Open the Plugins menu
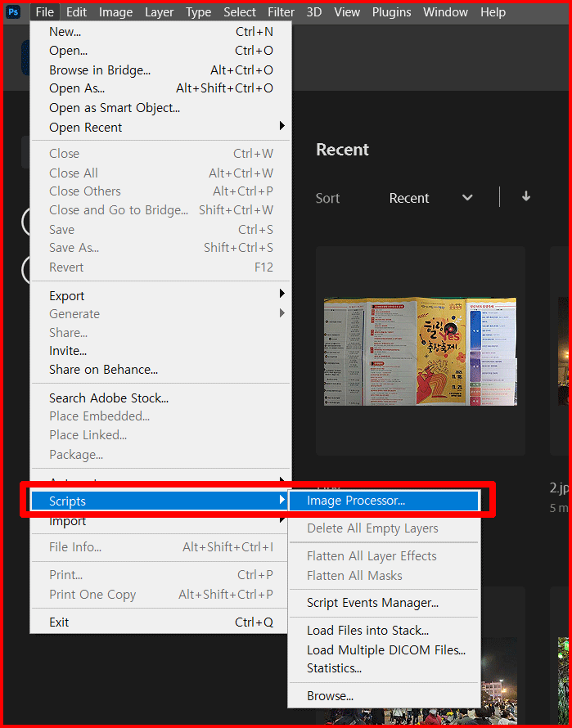572x728 pixels. [391, 12]
